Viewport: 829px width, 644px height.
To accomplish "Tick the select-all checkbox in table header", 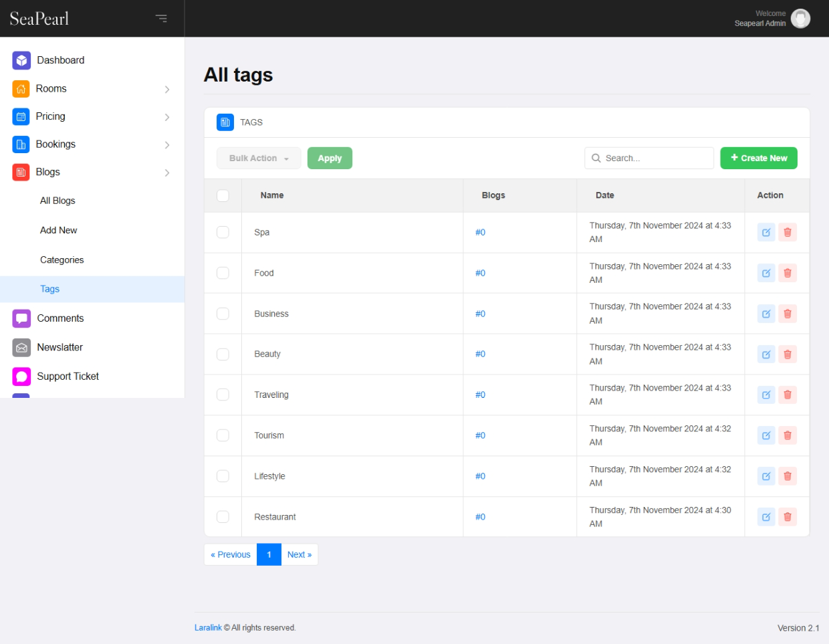I will [223, 195].
